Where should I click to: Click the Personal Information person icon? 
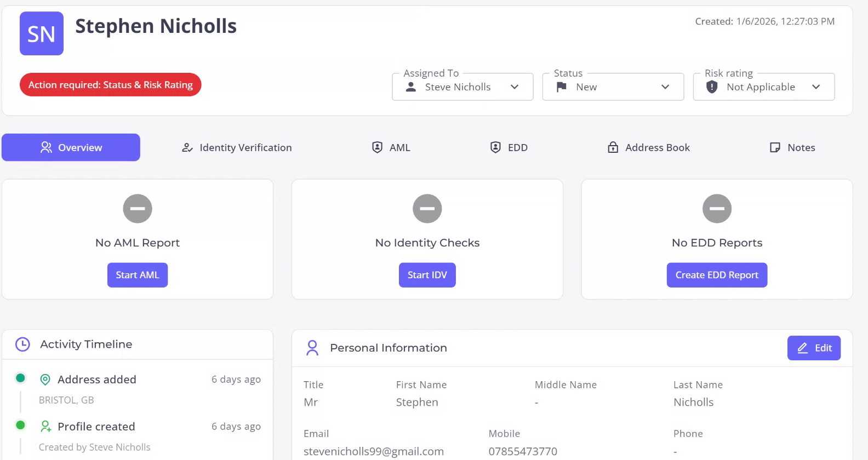[312, 348]
